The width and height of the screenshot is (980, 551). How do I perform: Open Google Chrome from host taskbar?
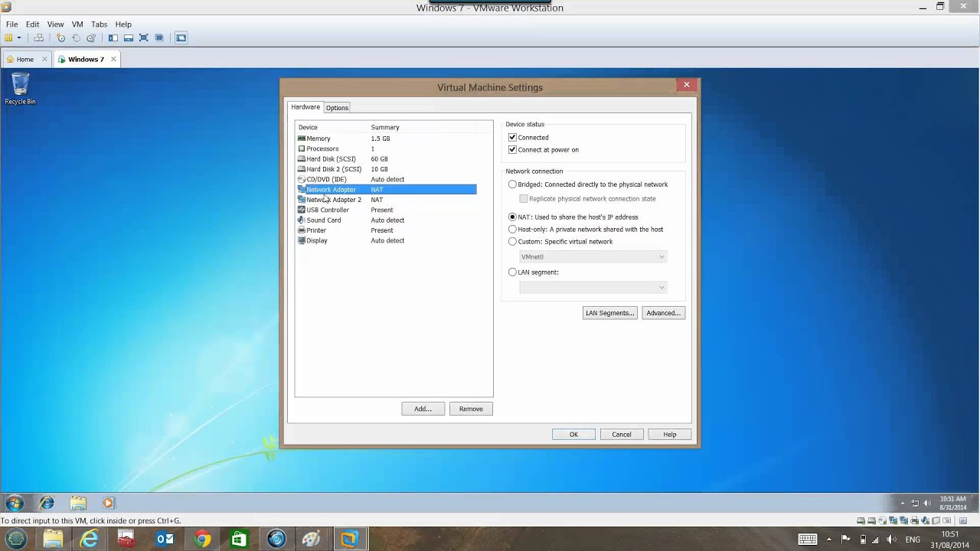click(202, 540)
